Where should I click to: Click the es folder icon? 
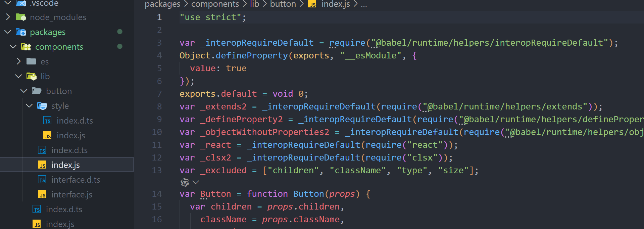[32, 61]
